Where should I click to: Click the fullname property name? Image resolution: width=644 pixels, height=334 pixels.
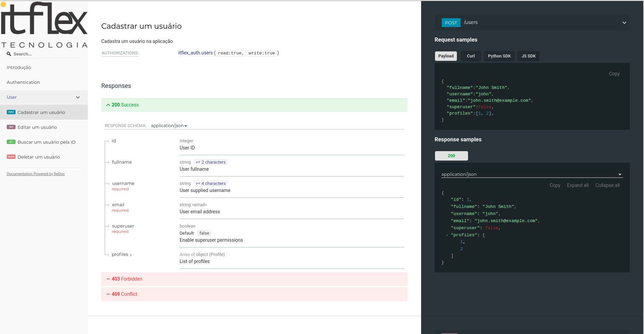(122, 162)
